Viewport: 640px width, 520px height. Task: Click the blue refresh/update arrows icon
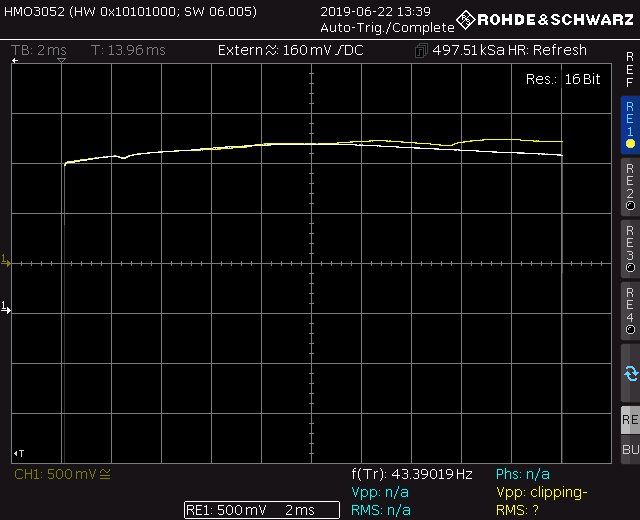[x=629, y=373]
